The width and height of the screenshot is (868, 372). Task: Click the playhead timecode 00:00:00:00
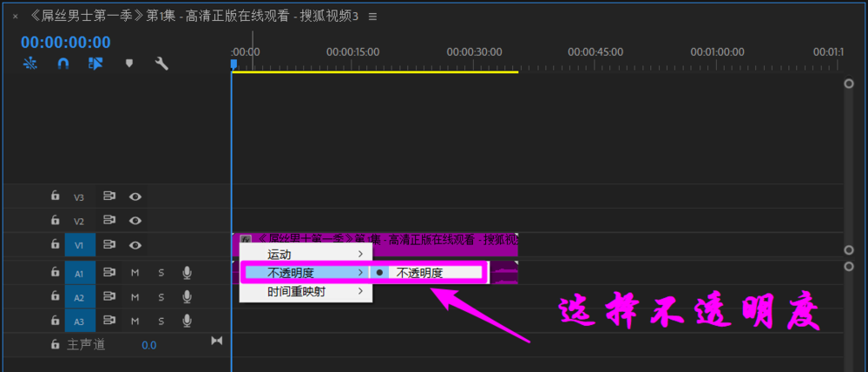click(x=66, y=42)
